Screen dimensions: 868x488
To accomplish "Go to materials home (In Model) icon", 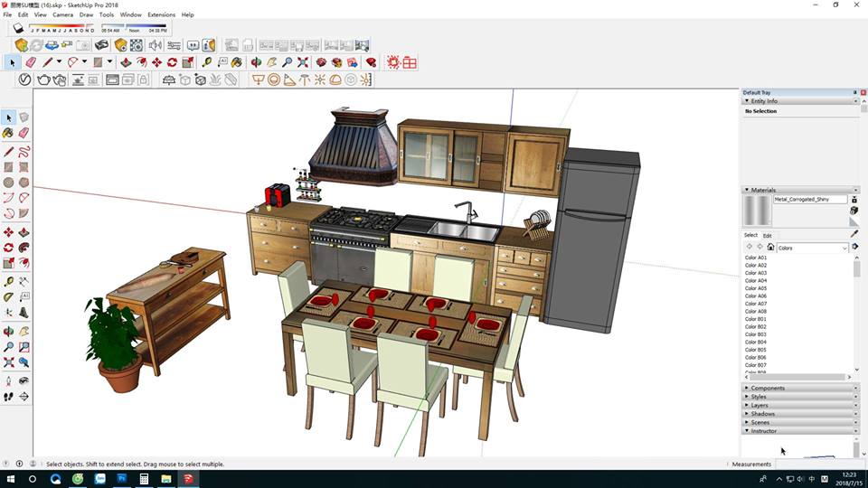I will point(770,248).
